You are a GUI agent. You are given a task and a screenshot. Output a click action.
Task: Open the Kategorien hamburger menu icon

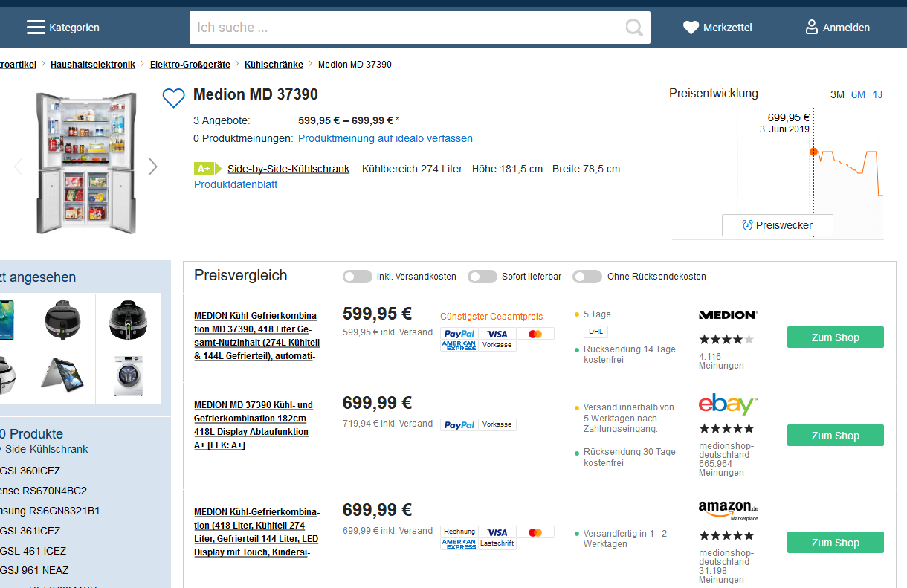36,28
